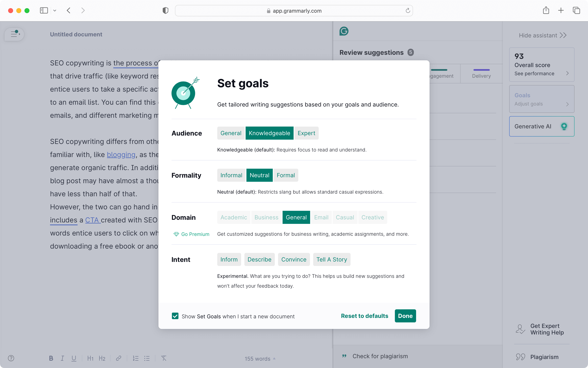Select the Creative domain
Viewport: 588px width, 368px height.
[x=373, y=217]
